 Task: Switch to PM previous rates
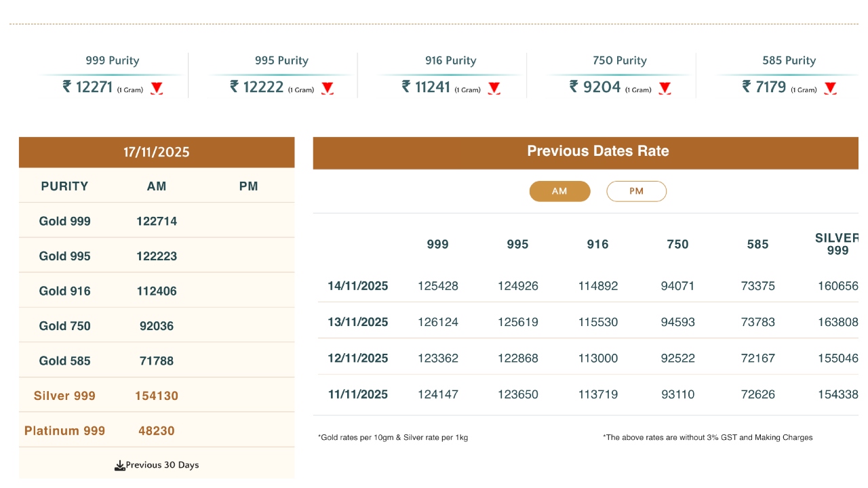[x=636, y=191]
